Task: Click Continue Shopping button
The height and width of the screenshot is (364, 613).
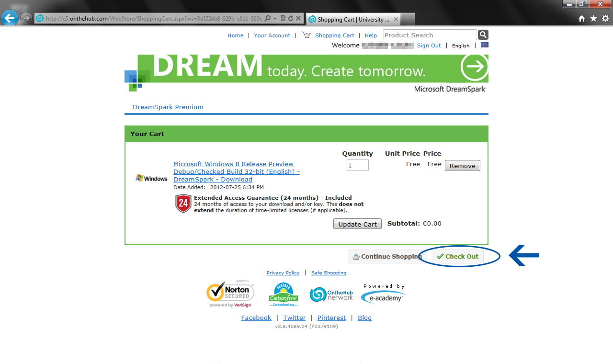Action: point(387,257)
